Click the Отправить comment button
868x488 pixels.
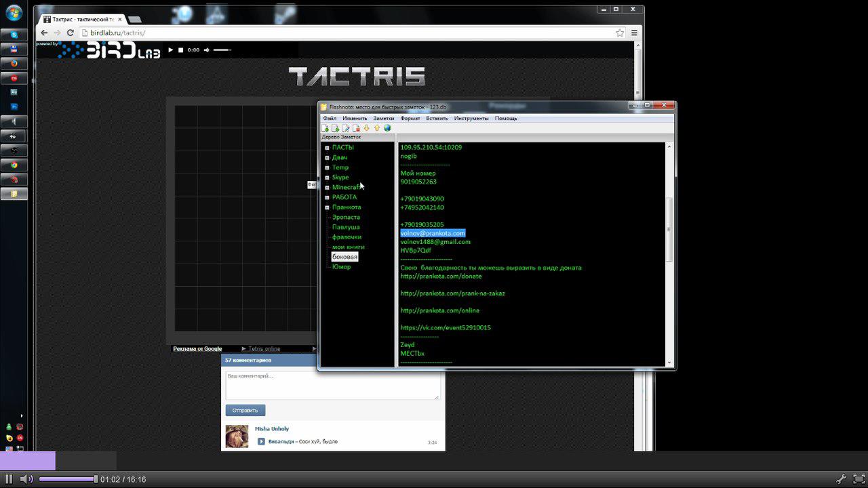[x=245, y=410]
